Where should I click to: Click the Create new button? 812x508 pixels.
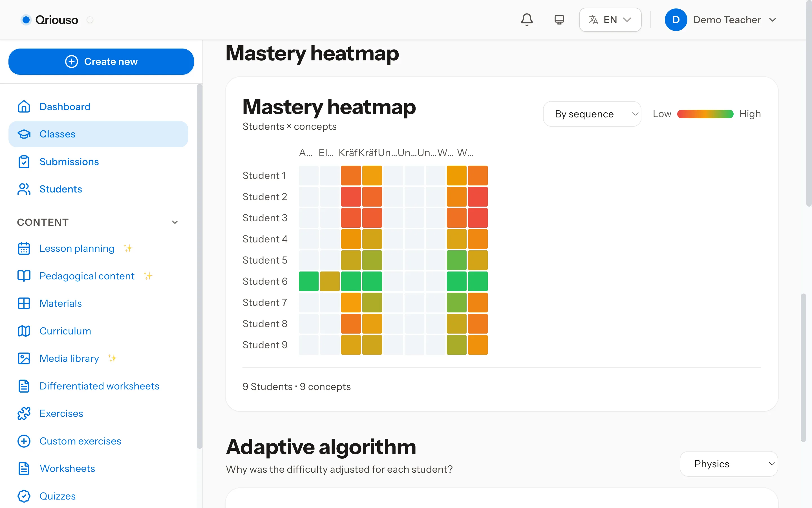(101, 62)
